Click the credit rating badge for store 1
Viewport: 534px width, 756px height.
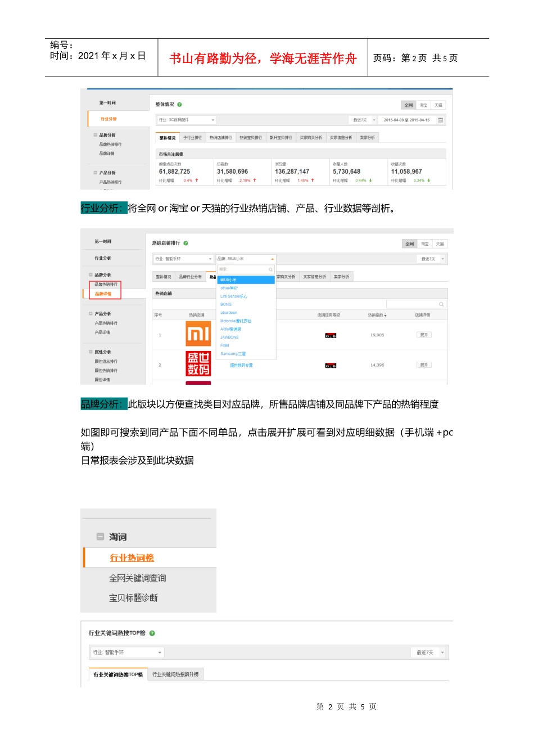[x=331, y=336]
